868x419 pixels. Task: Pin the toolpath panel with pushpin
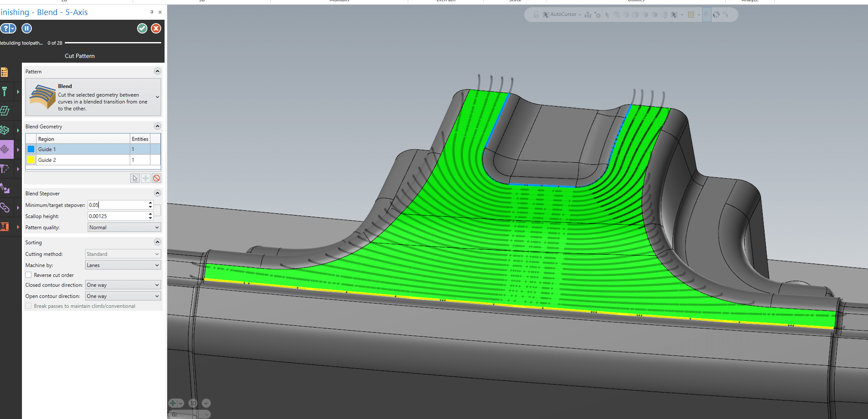[x=152, y=12]
